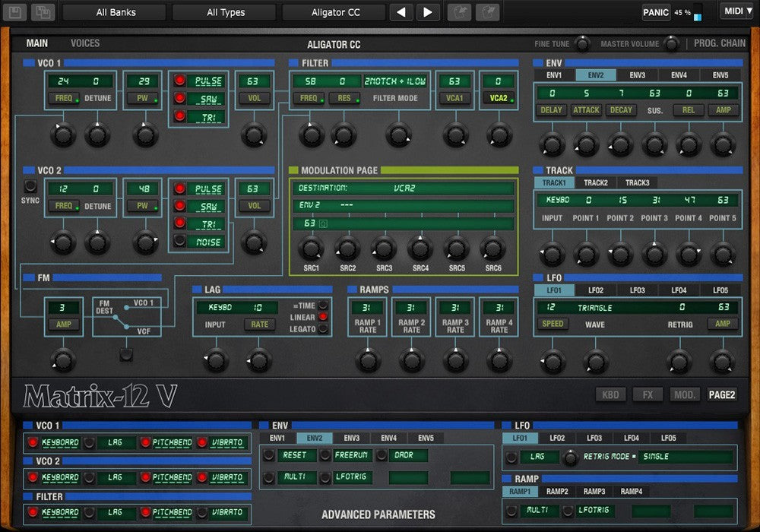Click the filter FREQ button
This screenshot has width=760, height=532.
point(309,98)
